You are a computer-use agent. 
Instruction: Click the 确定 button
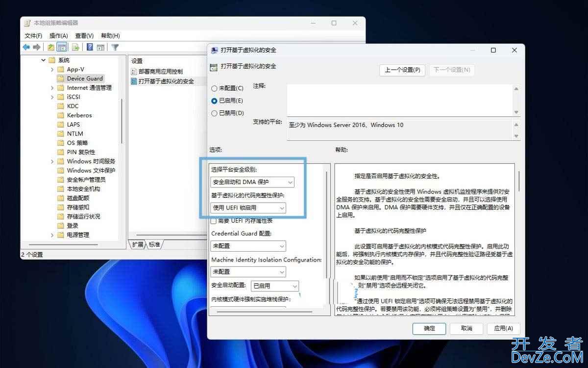click(x=429, y=328)
